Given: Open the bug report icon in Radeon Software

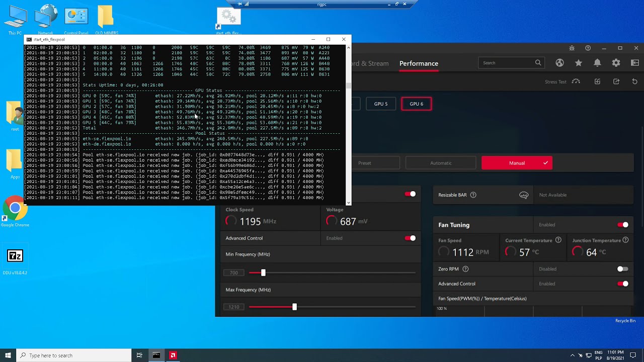Looking at the screenshot, I should point(572,48).
